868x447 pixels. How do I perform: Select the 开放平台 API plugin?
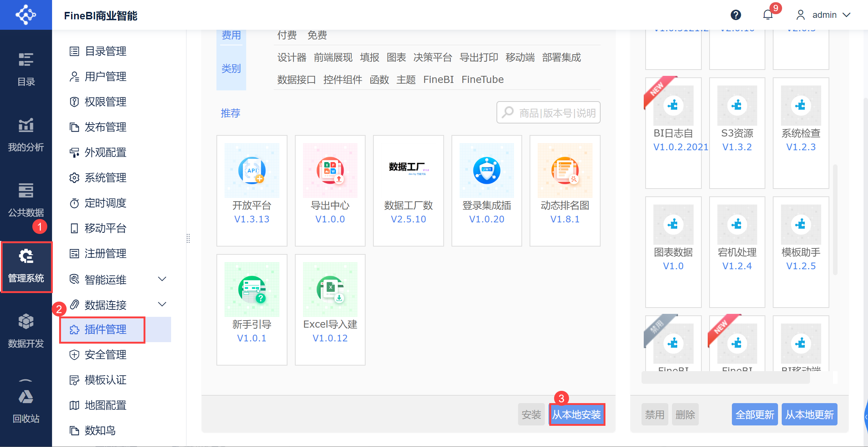tap(252, 190)
